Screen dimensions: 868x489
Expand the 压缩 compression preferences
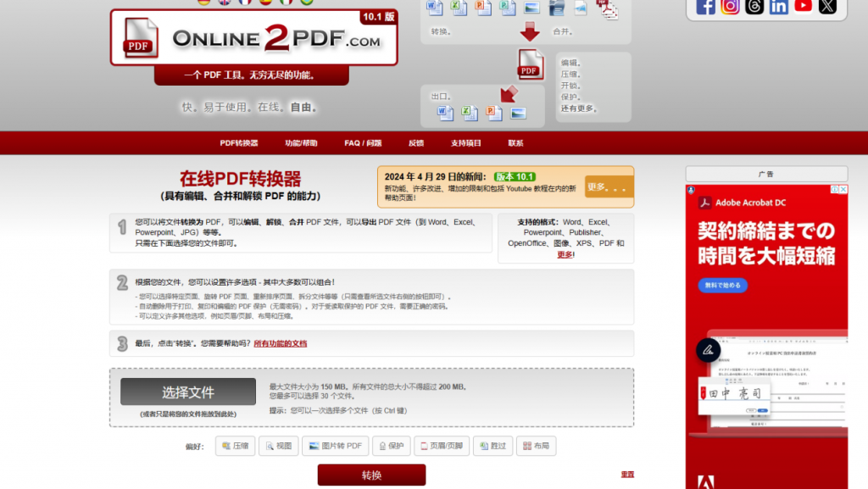236,446
